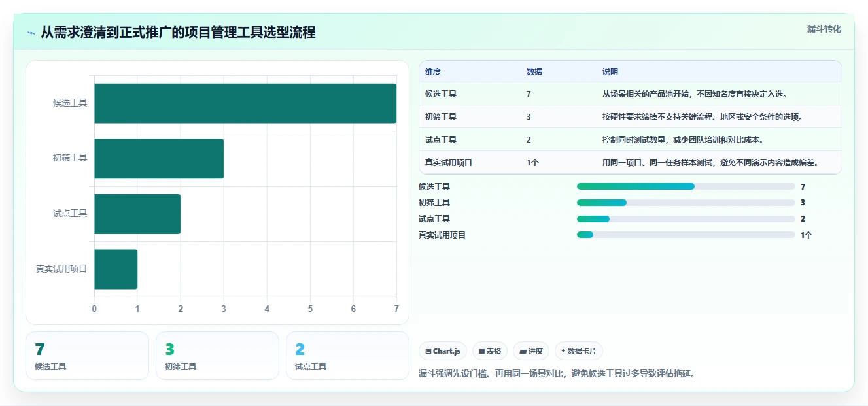The image size is (868, 406).
Task: Click the 真实试用项目 progress bar
Action: tap(686, 235)
